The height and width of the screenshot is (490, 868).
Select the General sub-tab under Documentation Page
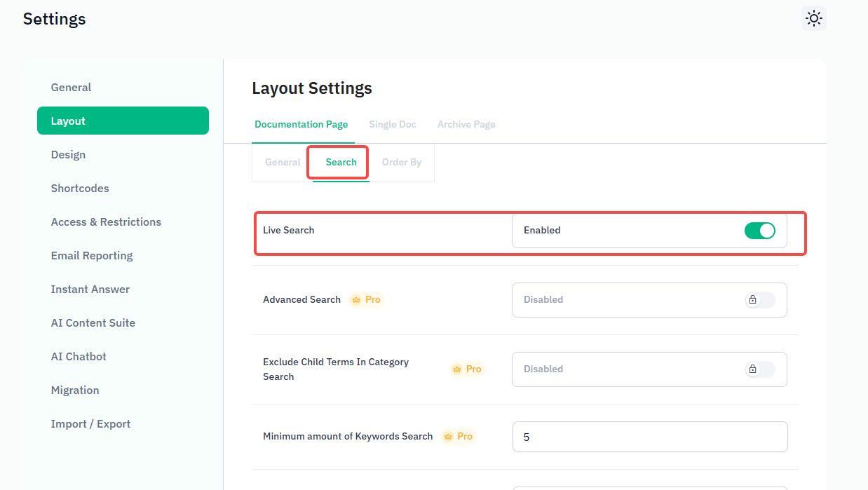[x=283, y=162]
